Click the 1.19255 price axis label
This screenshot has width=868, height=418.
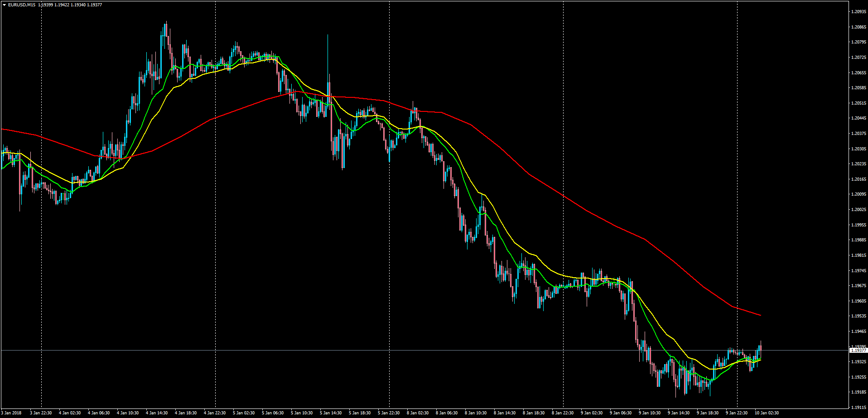859,377
